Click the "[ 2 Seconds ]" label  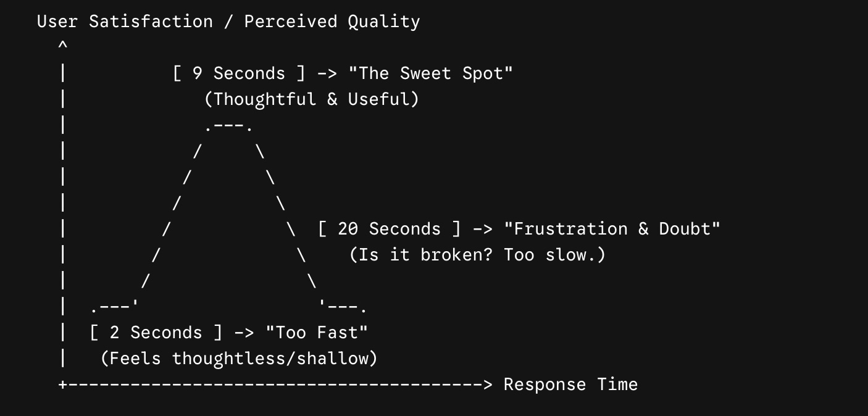(156, 333)
